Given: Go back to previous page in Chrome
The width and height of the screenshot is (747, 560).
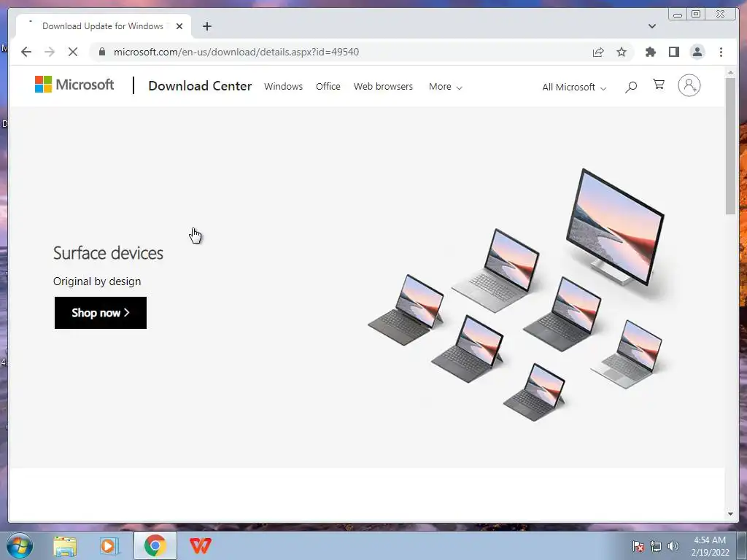Looking at the screenshot, I should 26,52.
